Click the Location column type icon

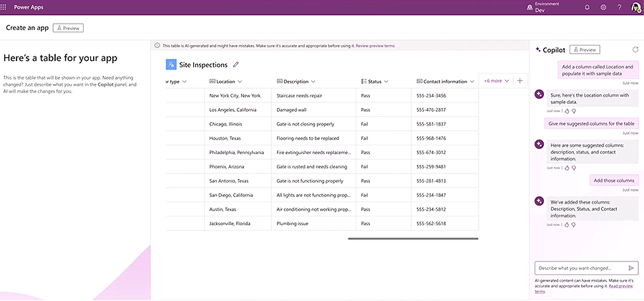click(x=213, y=82)
